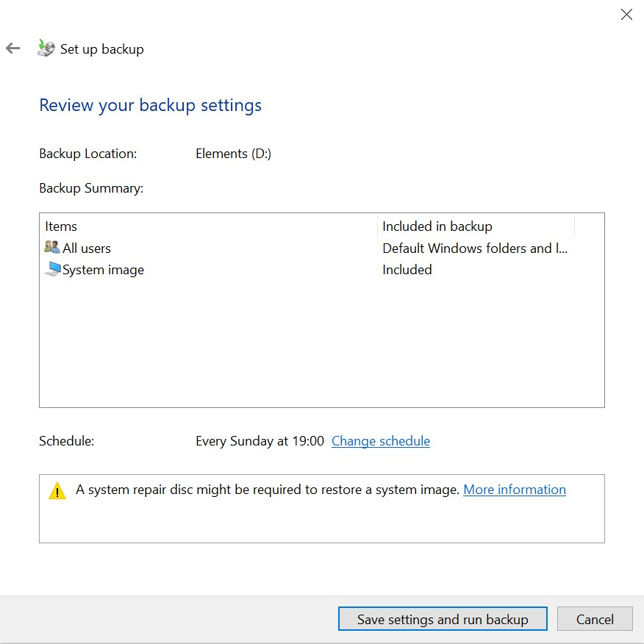This screenshot has height=644, width=644.
Task: Cancel the backup setup
Action: (594, 619)
